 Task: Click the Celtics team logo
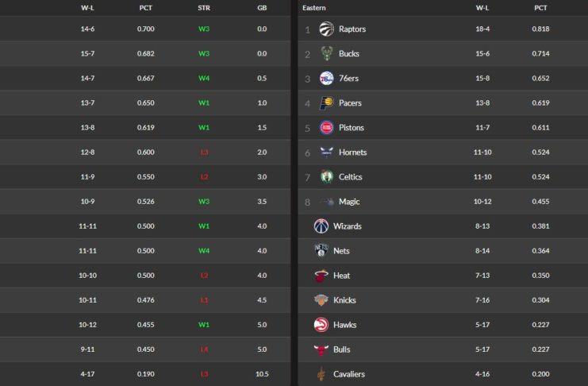tap(326, 177)
